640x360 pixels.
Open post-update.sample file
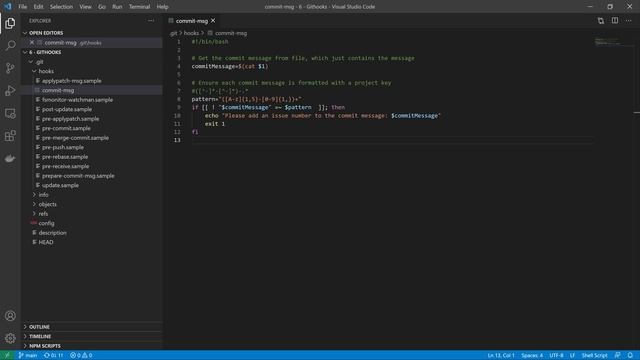[67, 109]
